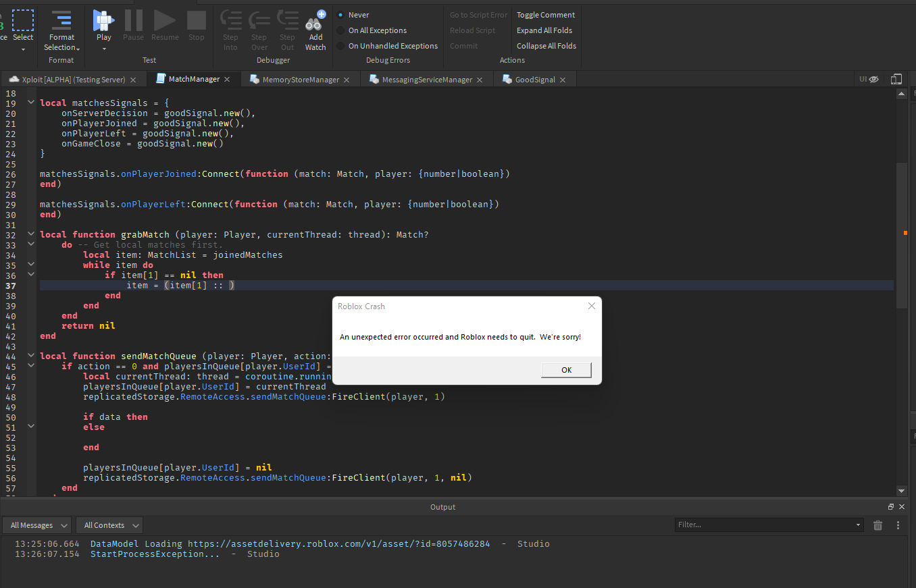Open the All Messages dropdown
Screen dimensions: 916x588
coord(36,525)
